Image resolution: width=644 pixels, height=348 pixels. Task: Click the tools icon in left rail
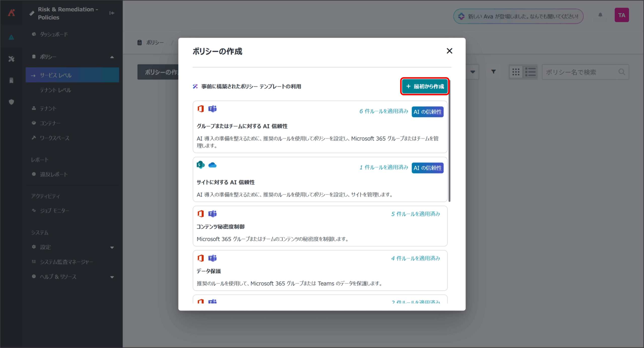[x=11, y=59]
